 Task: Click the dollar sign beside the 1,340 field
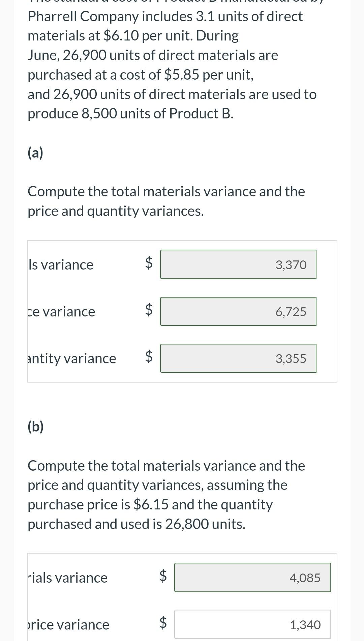[x=163, y=622]
